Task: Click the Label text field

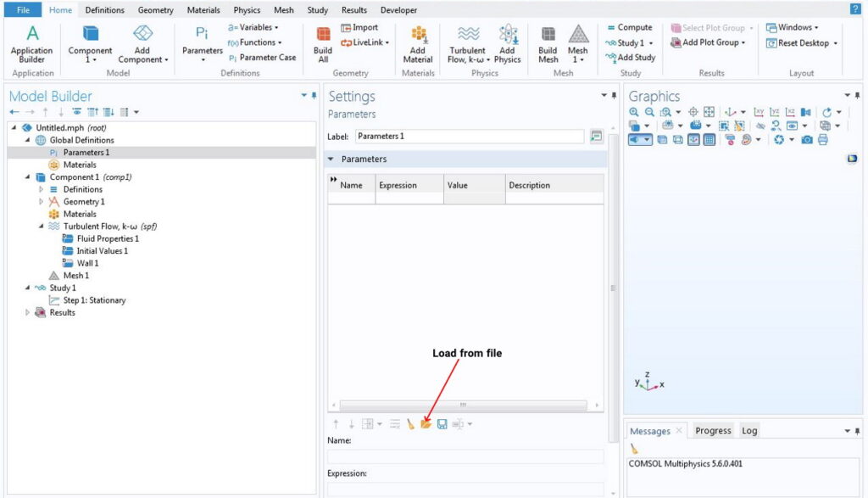Action: click(469, 136)
